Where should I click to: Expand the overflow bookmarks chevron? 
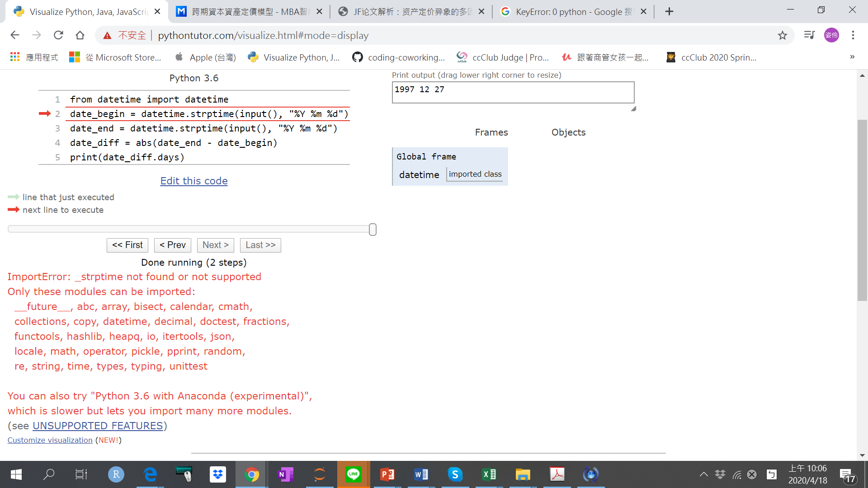[852, 57]
